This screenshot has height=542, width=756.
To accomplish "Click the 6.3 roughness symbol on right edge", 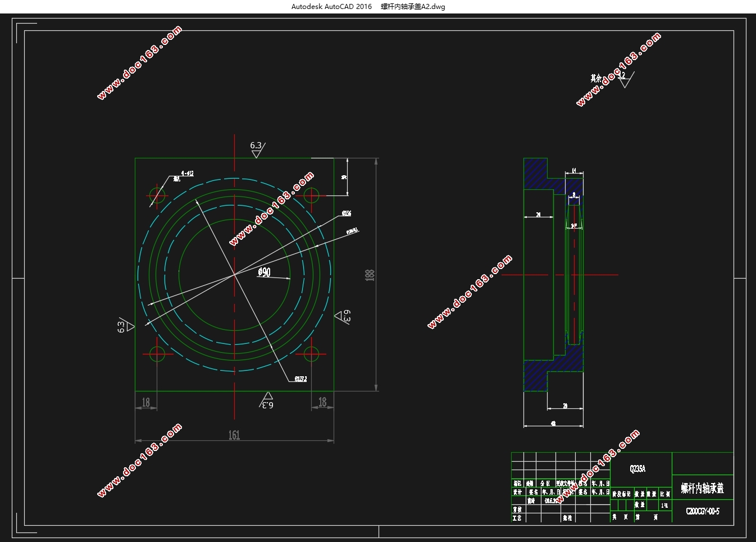I will pos(343,317).
